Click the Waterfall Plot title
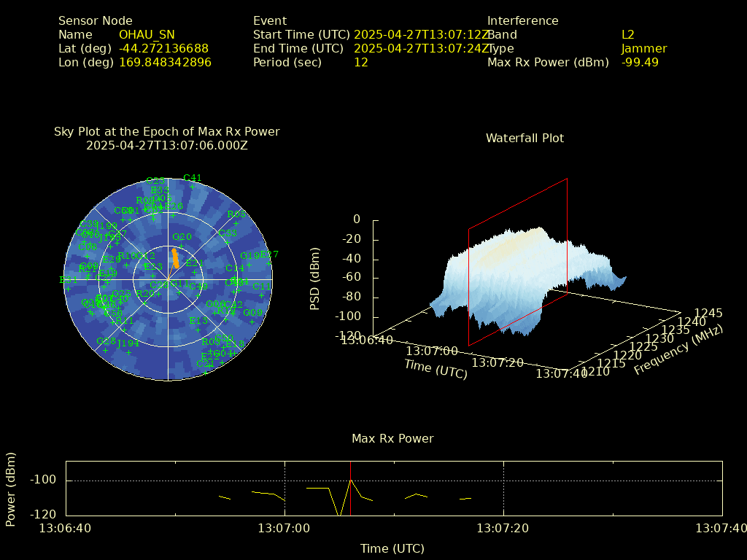The width and height of the screenshot is (747, 560). [525, 139]
